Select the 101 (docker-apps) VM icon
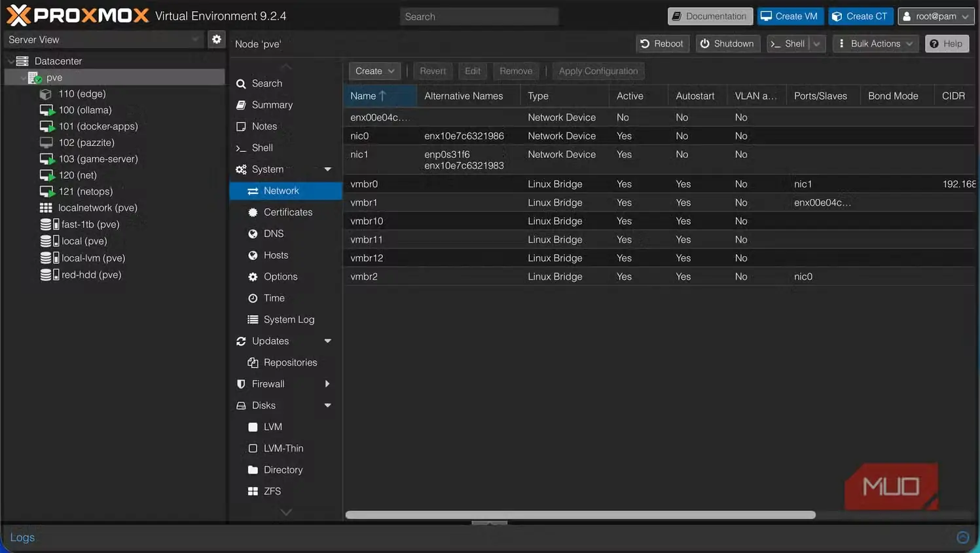 point(46,126)
